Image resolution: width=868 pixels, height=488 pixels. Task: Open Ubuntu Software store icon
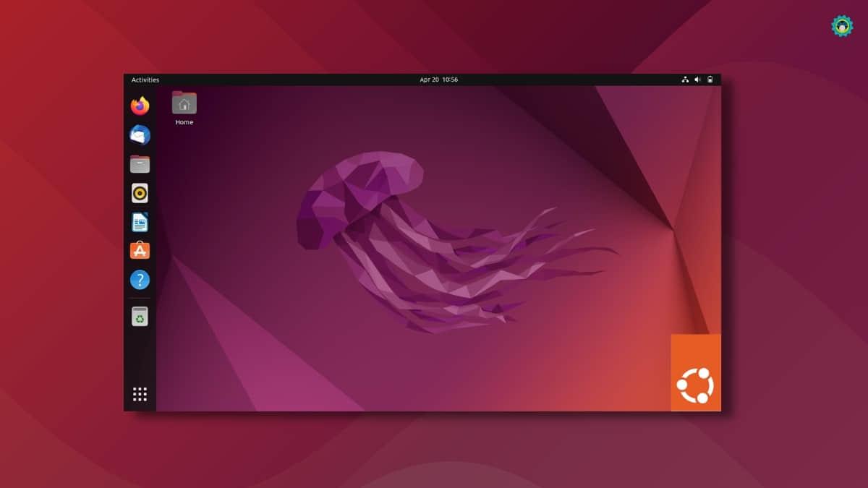[140, 251]
